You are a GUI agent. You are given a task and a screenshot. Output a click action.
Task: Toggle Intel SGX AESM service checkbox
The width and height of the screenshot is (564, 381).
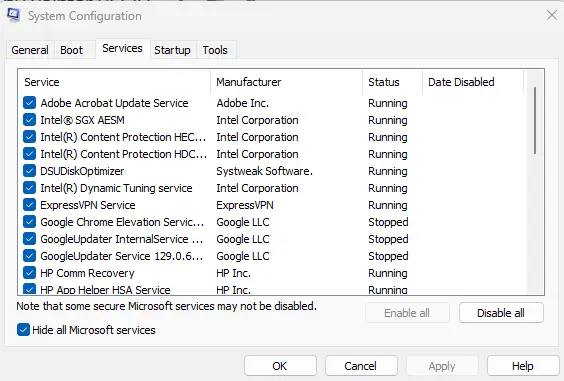[29, 120]
